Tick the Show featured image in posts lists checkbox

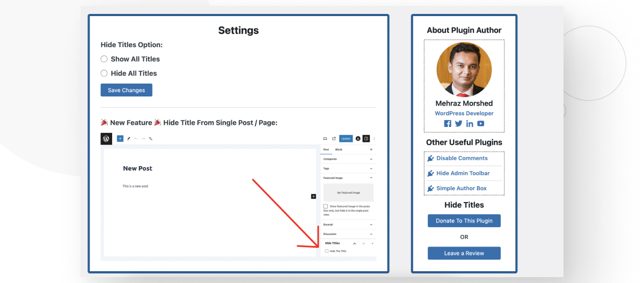(326, 206)
